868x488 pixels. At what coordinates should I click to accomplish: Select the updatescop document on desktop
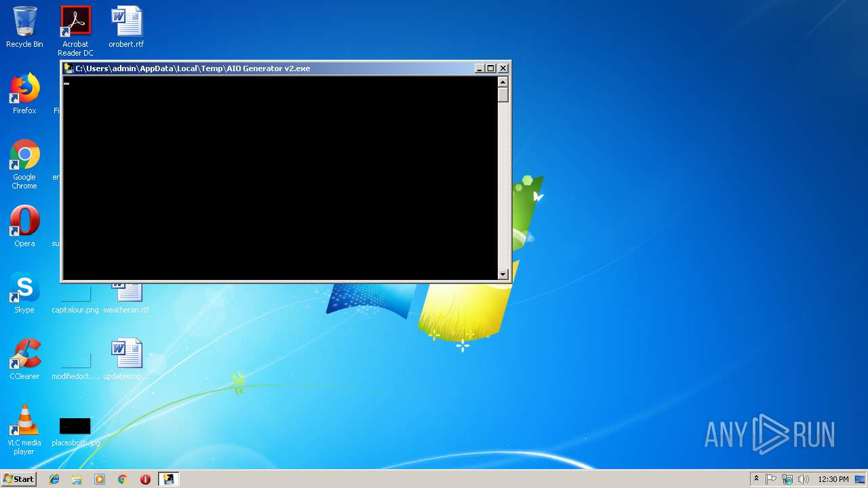(x=126, y=359)
